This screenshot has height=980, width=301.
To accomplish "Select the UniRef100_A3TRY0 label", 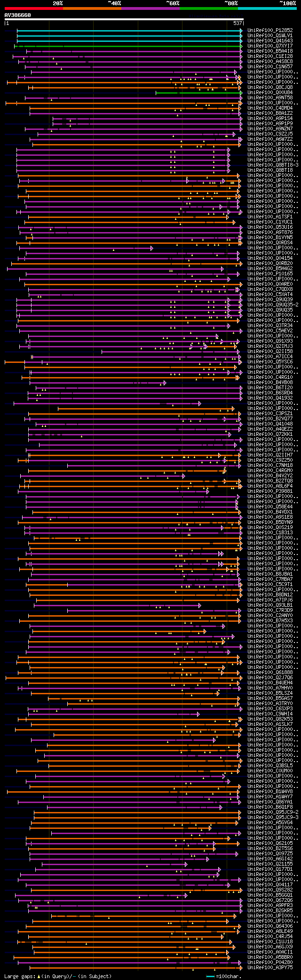I will coord(270,703).
